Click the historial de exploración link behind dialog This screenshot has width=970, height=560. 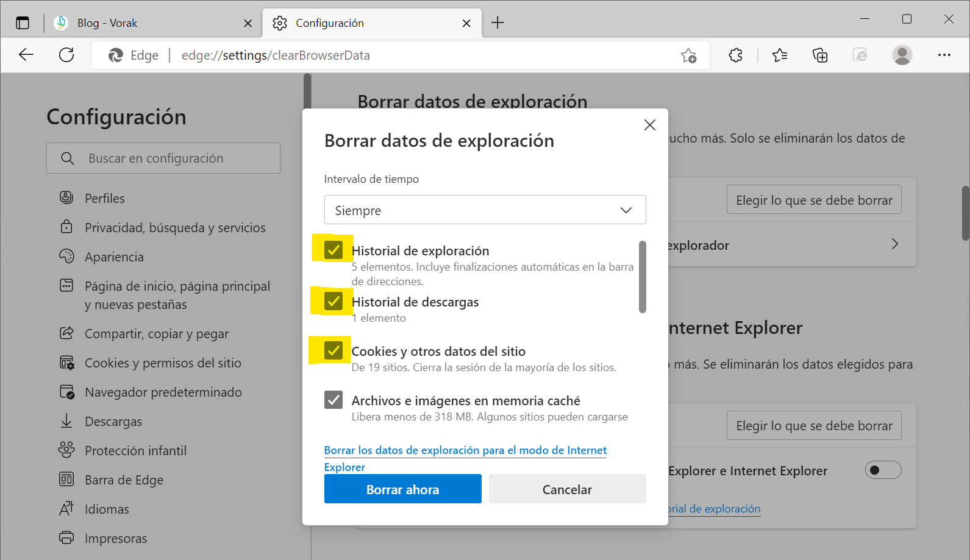(715, 509)
